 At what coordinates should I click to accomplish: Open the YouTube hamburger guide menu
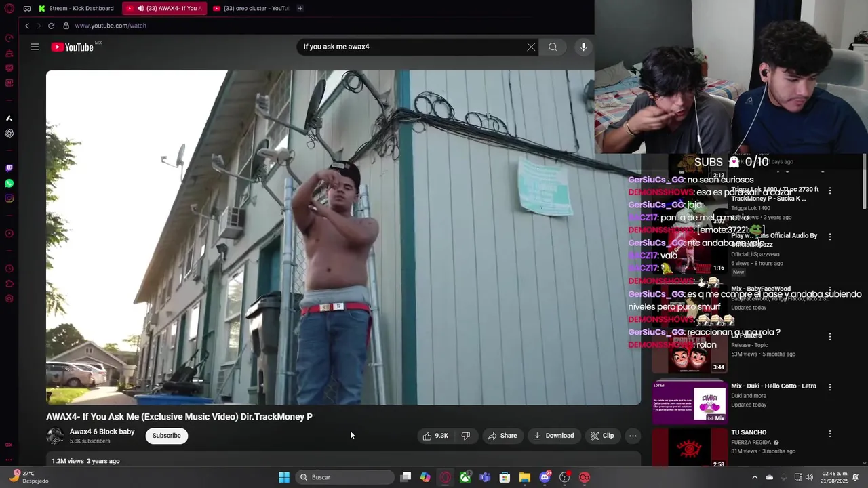(35, 47)
